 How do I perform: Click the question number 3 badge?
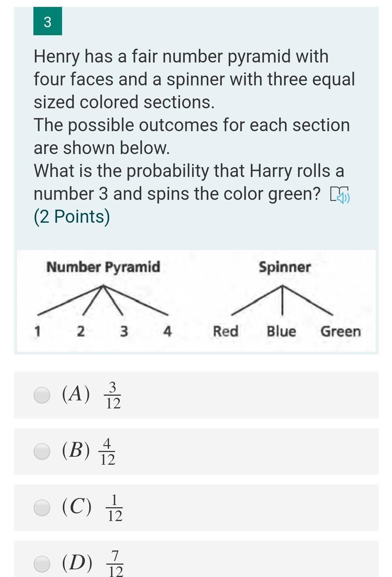click(48, 22)
